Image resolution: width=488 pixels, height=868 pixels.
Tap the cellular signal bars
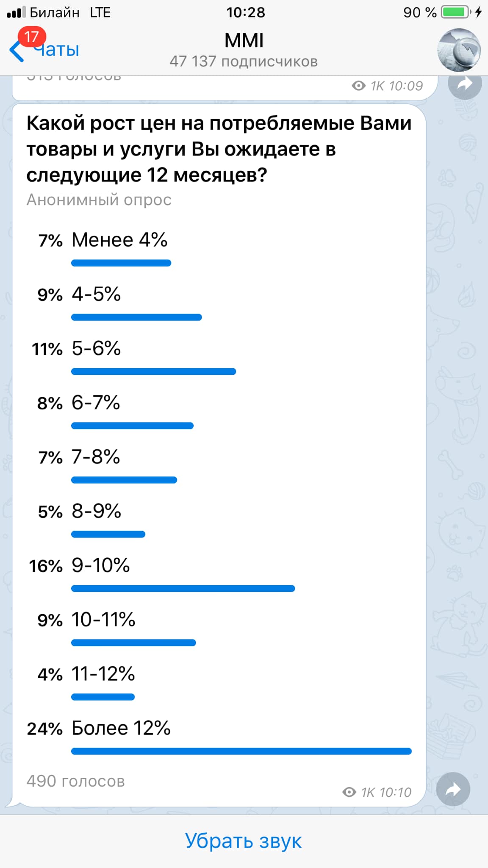(16, 12)
